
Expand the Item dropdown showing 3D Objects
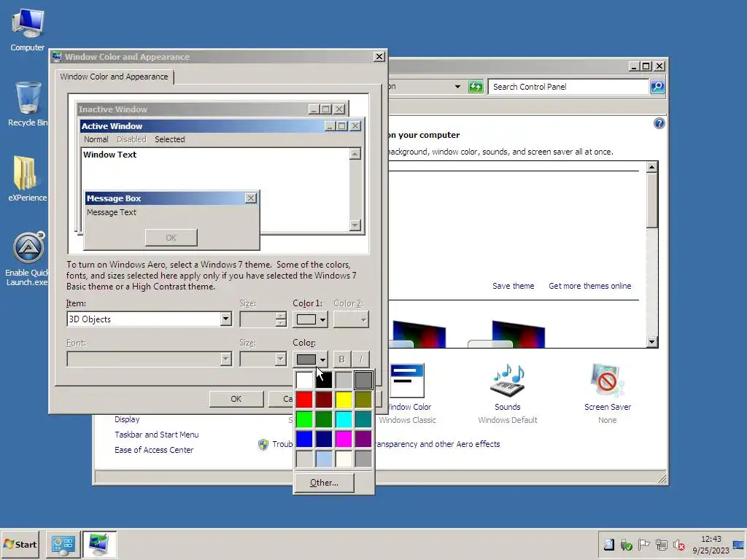pos(226,319)
